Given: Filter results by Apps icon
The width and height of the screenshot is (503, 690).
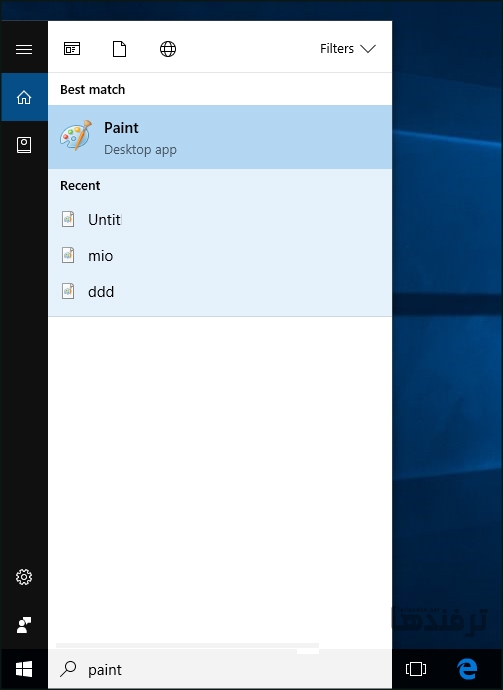Looking at the screenshot, I should pos(72,48).
